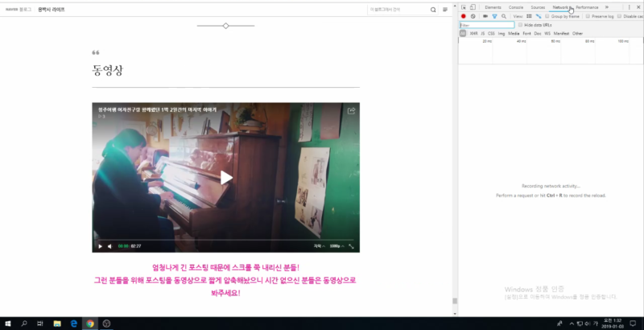This screenshot has height=330, width=644.
Task: Click the taskbar clock and date
Action: pyautogui.click(x=612, y=324)
